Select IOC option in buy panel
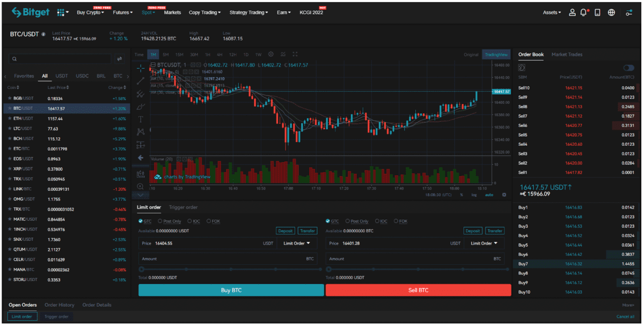 point(194,221)
